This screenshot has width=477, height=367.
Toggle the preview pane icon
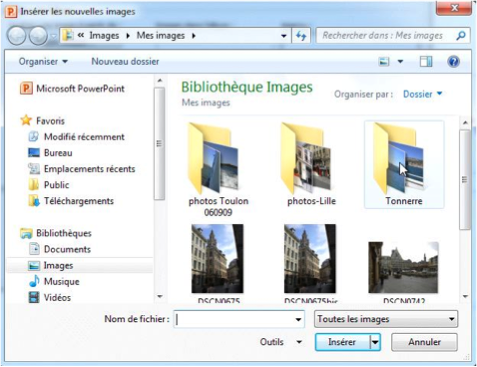point(426,62)
